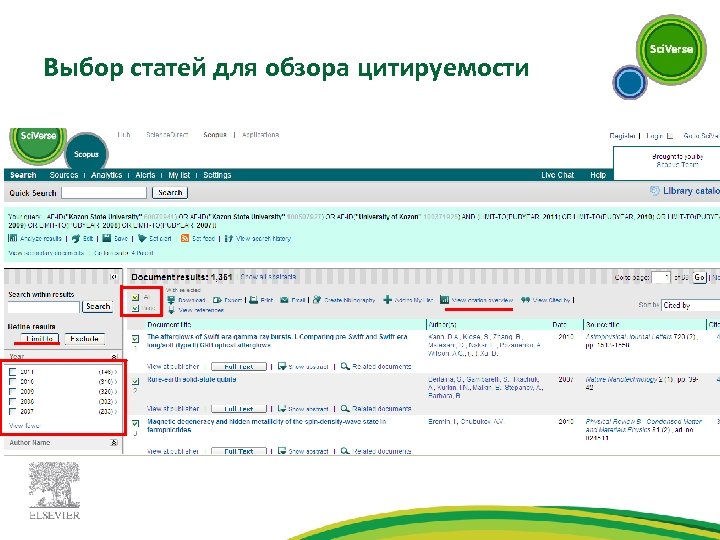Image resolution: width=720 pixels, height=540 pixels.
Task: Open the Search tab in navigation bar
Action: [23, 175]
